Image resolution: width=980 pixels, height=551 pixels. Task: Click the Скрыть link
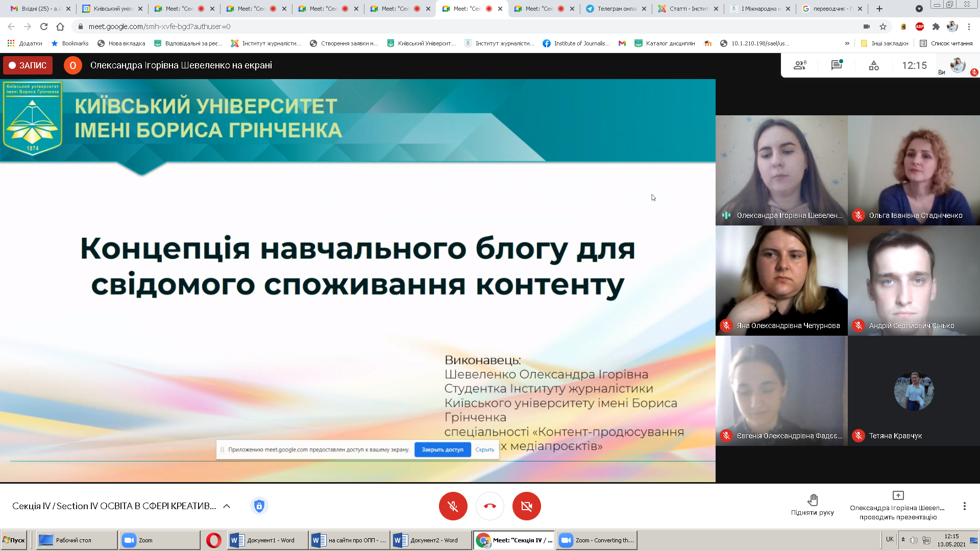484,449
